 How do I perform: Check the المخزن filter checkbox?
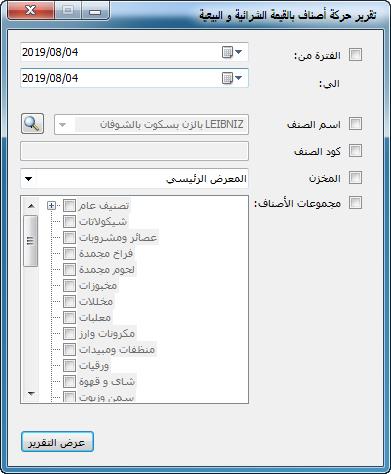pyautogui.click(x=355, y=177)
